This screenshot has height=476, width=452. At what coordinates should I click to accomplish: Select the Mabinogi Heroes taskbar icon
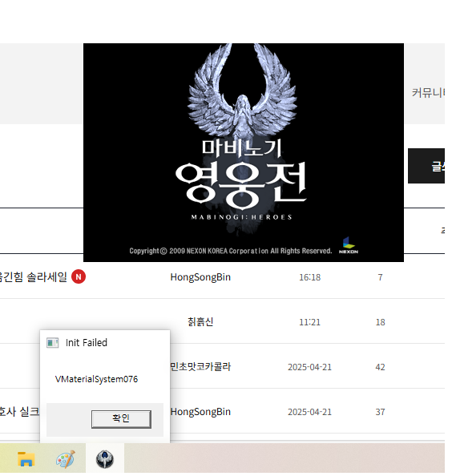click(105, 459)
